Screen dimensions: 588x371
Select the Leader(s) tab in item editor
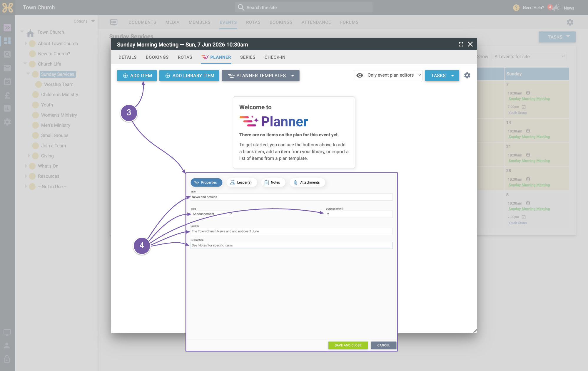pos(241,182)
